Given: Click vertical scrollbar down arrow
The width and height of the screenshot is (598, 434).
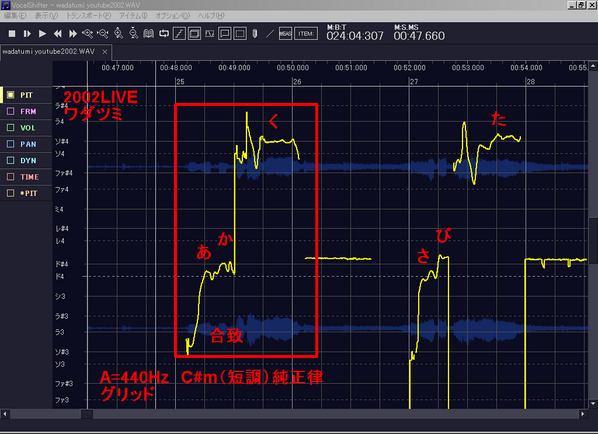Looking at the screenshot, I should (593, 403).
